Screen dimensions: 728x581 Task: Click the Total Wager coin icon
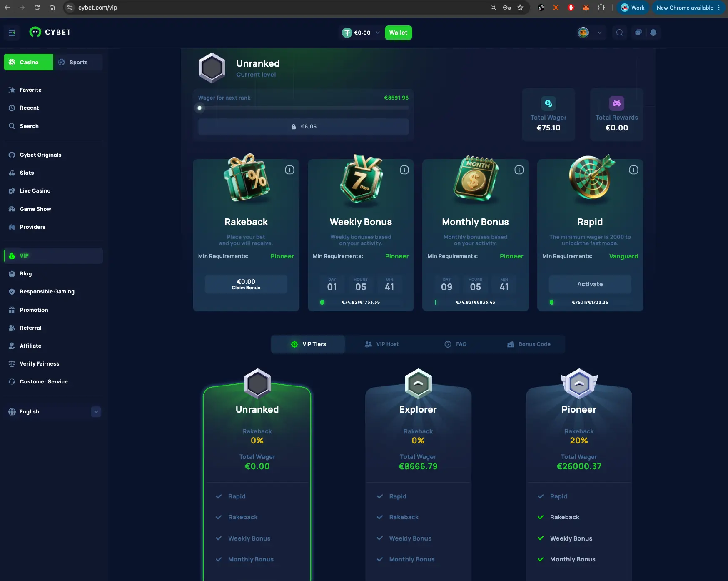point(548,103)
